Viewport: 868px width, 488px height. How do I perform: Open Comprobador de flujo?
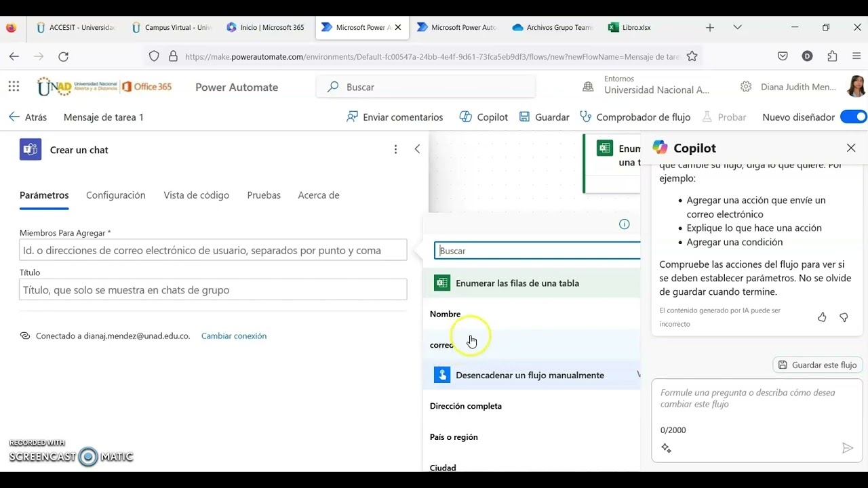[x=635, y=117]
